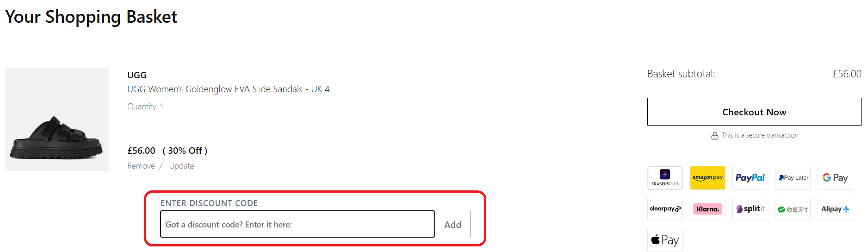Image resolution: width=868 pixels, height=252 pixels.
Task: Select the Apple Pay icon
Action: tap(665, 240)
